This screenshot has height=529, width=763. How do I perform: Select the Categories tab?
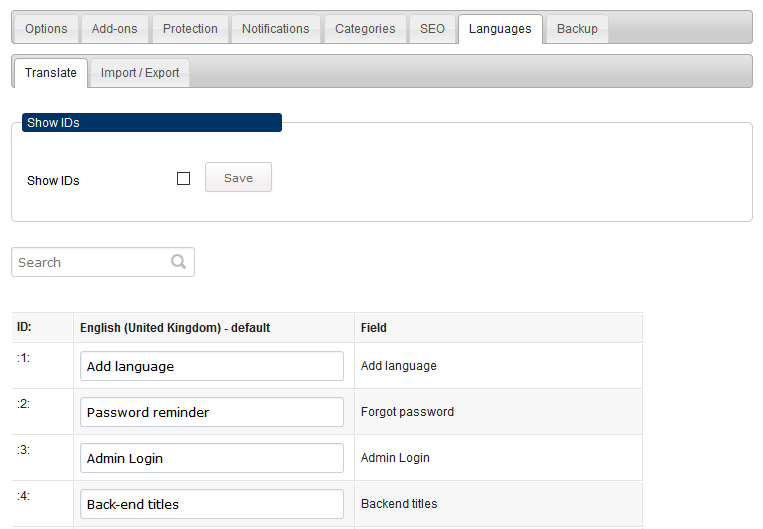pos(365,29)
